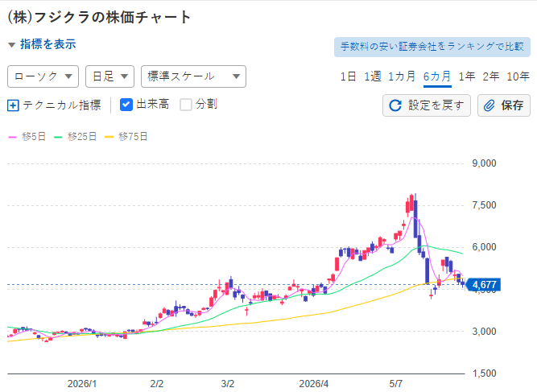
Task: Select the 2年 period tab
Action: (x=491, y=76)
